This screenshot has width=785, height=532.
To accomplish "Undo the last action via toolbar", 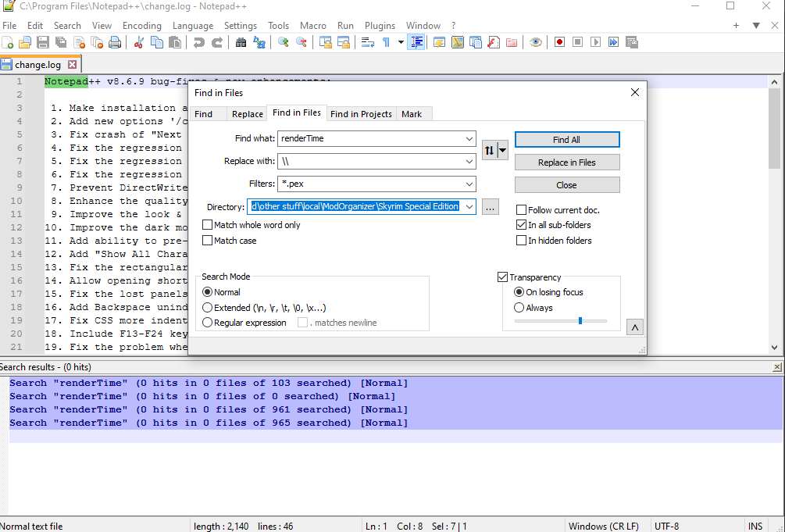I will [x=198, y=43].
